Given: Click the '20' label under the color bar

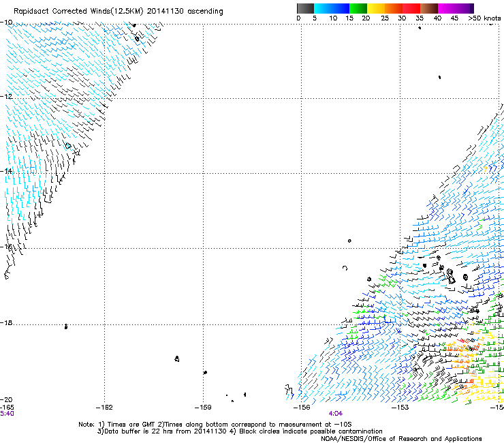Looking at the screenshot, I should tap(366, 18).
